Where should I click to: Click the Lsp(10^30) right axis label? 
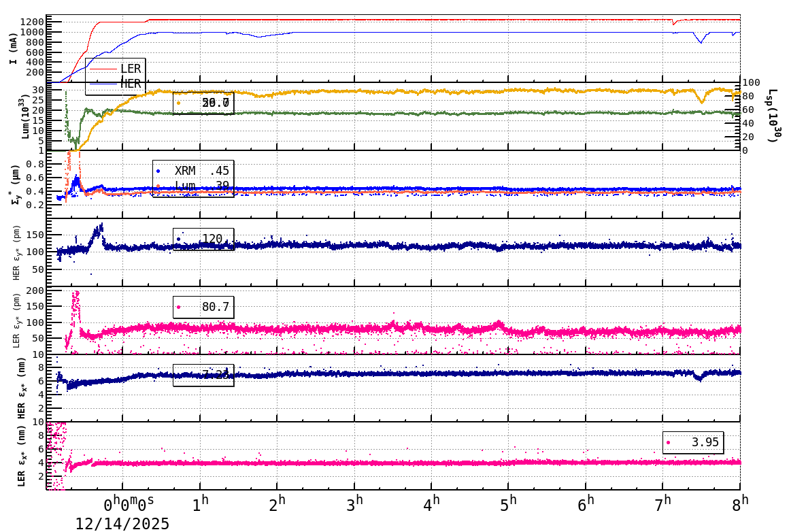[775, 116]
